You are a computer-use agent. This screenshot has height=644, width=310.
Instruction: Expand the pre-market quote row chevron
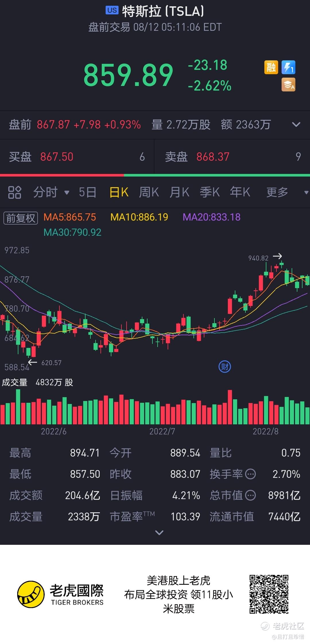[296, 124]
